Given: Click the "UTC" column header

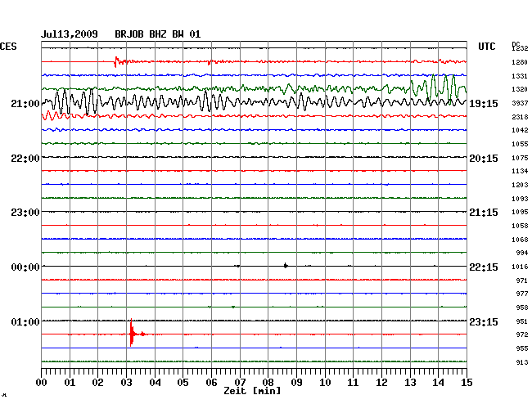Looking at the screenshot, I should click(x=487, y=47).
